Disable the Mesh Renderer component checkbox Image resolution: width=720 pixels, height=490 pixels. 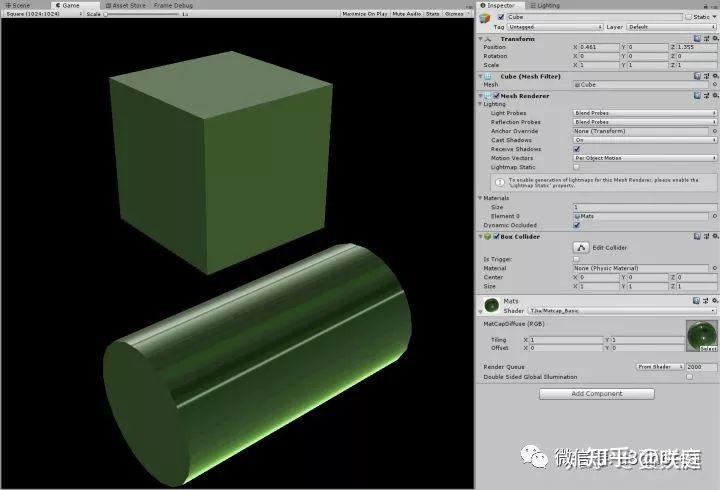pyautogui.click(x=496, y=96)
